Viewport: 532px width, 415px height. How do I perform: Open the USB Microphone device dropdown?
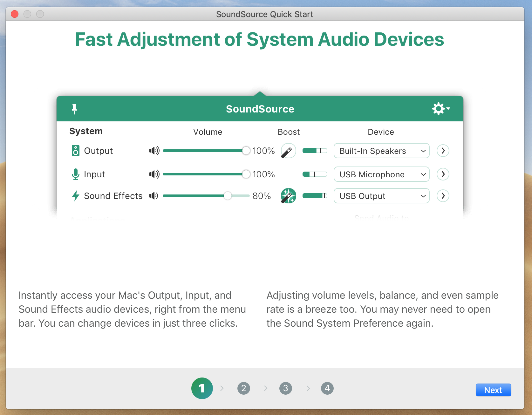click(381, 174)
